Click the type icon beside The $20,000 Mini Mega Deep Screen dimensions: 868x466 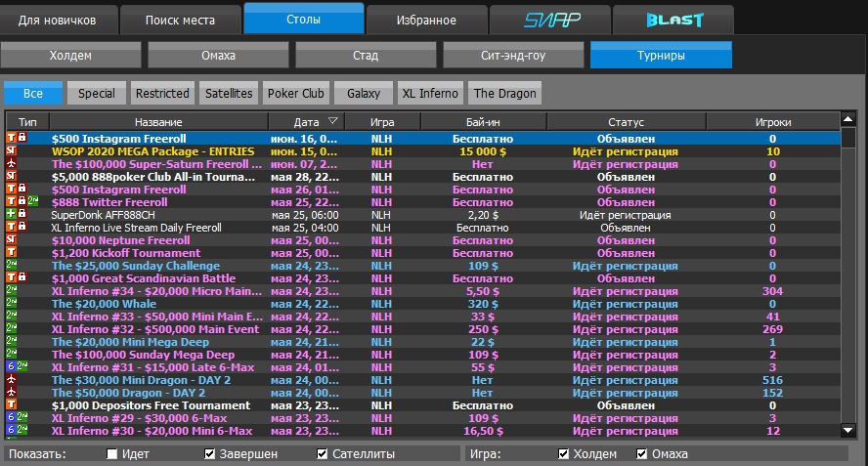pyautogui.click(x=11, y=342)
